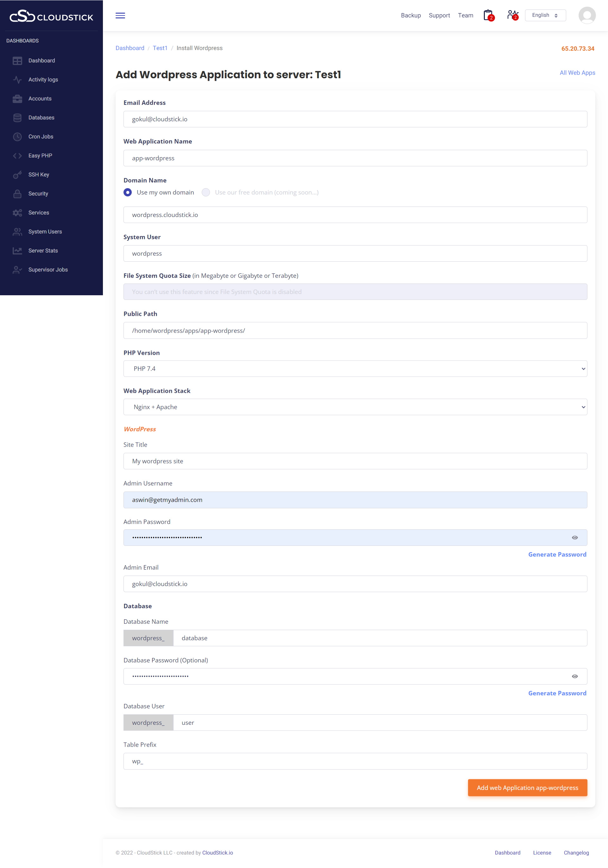Click the Site Title input field

pyautogui.click(x=355, y=461)
